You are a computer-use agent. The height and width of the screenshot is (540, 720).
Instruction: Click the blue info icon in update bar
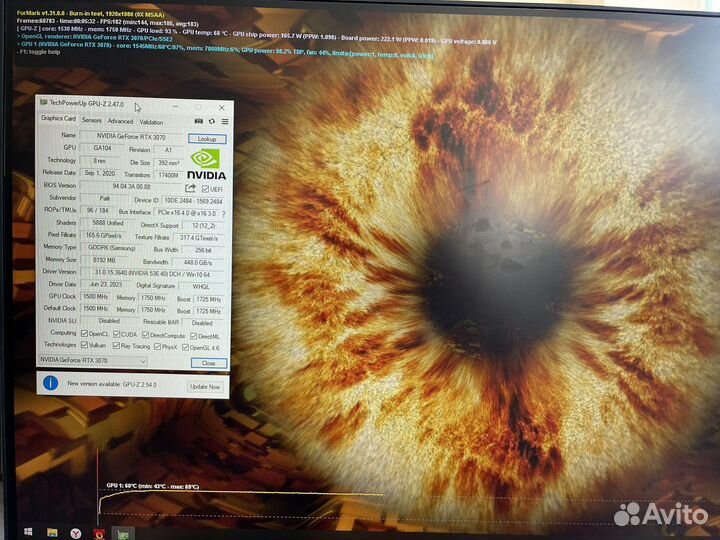[x=51, y=382]
